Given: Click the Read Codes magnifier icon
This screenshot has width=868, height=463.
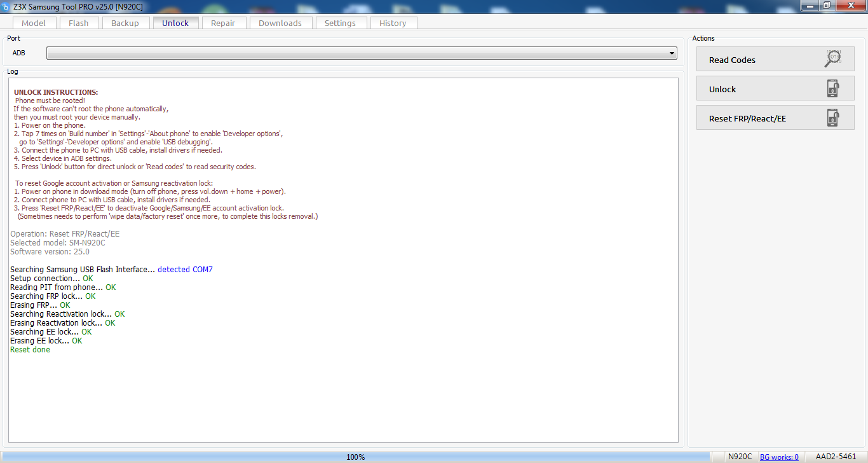Looking at the screenshot, I should 833,59.
